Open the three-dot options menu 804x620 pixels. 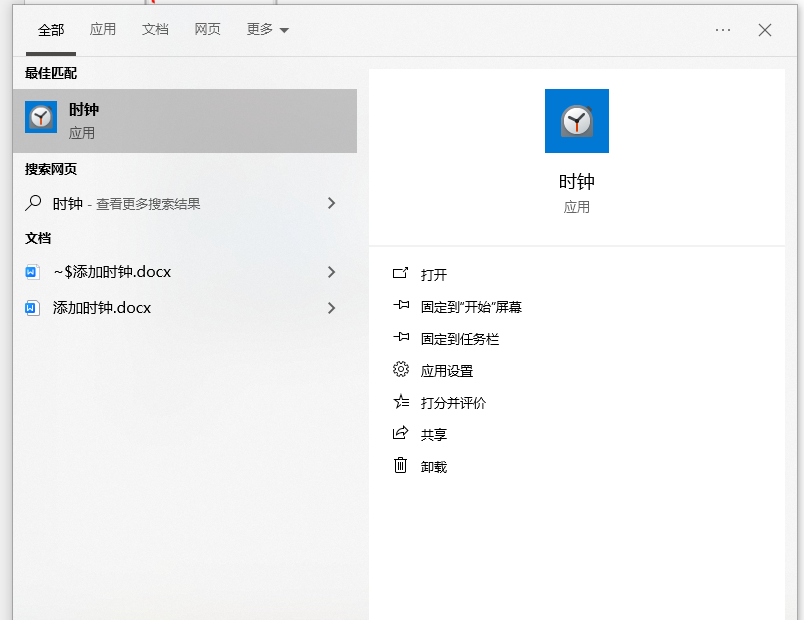click(x=723, y=30)
